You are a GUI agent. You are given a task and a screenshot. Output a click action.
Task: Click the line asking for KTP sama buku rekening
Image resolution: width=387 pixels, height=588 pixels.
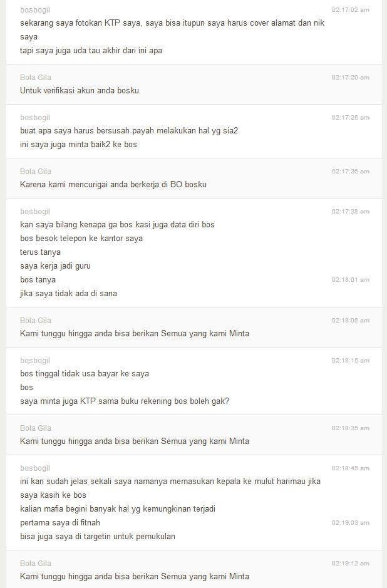[125, 401]
